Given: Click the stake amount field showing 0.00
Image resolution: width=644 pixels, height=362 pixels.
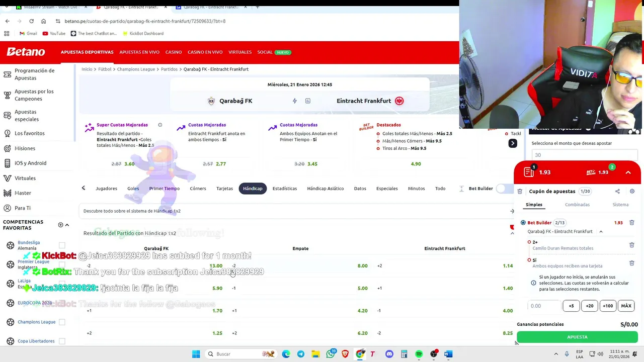Looking at the screenshot, I should click(544, 306).
